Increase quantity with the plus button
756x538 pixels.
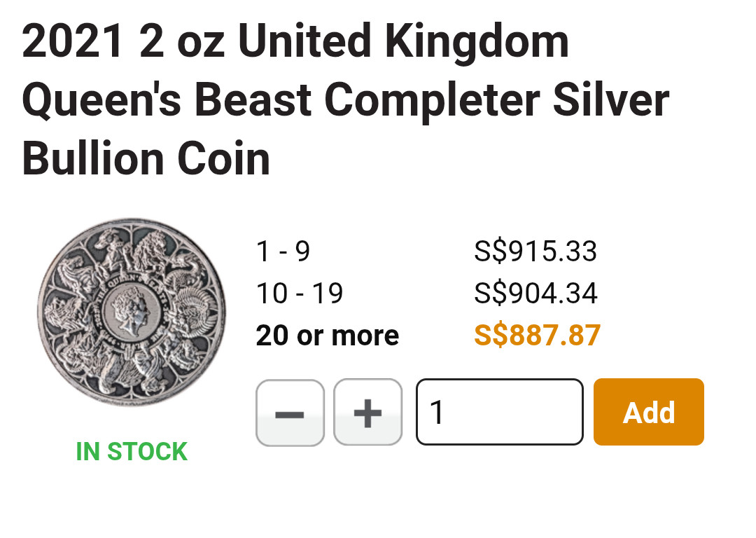click(367, 413)
